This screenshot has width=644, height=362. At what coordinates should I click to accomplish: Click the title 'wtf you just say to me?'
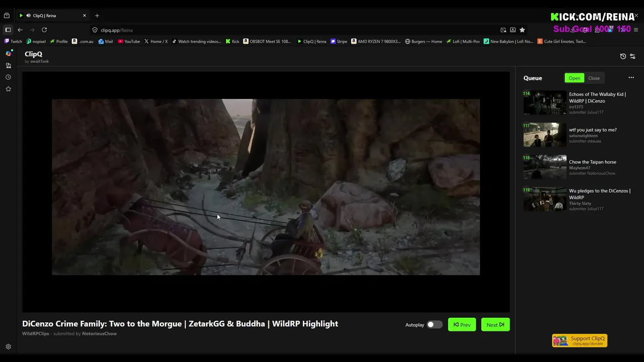pyautogui.click(x=593, y=130)
